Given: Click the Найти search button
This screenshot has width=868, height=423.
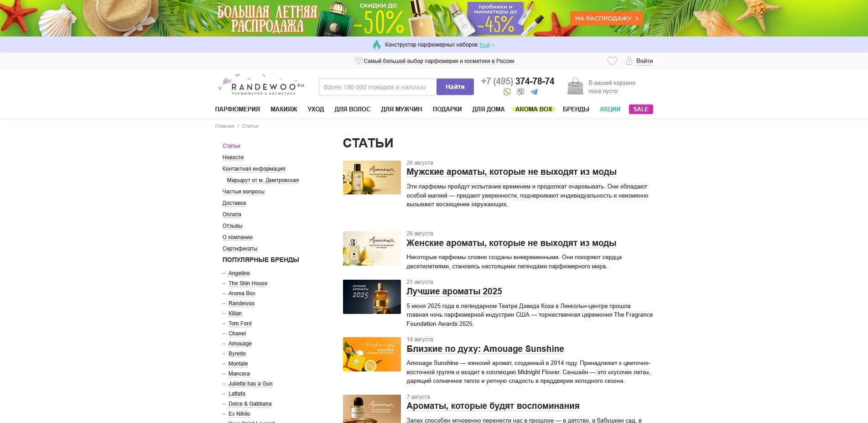Looking at the screenshot, I should (x=455, y=86).
